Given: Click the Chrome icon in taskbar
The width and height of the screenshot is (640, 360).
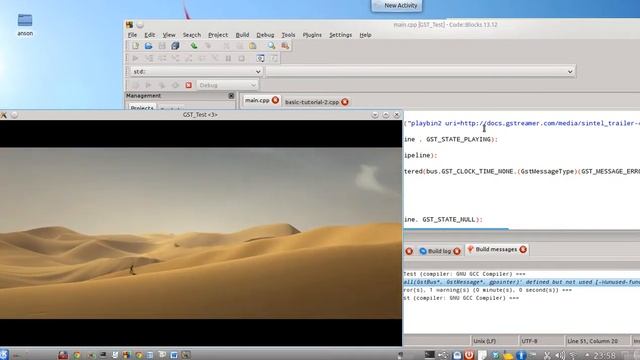Looking at the screenshot, I should [x=77, y=355].
